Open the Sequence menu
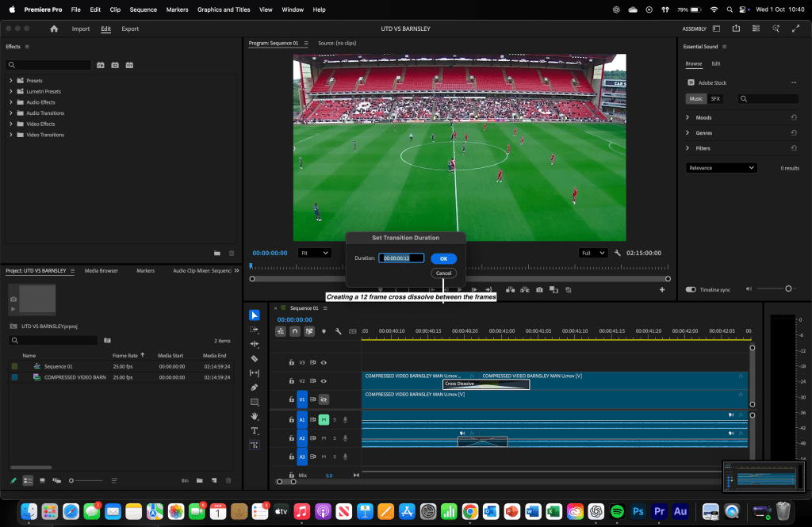Screen dimensions: 812x527 144,10
